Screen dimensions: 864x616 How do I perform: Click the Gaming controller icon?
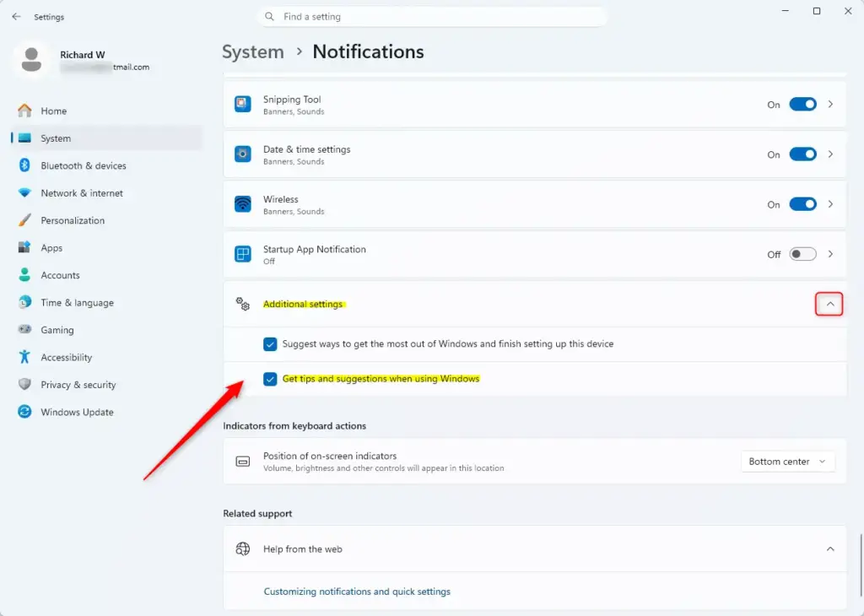(x=24, y=329)
